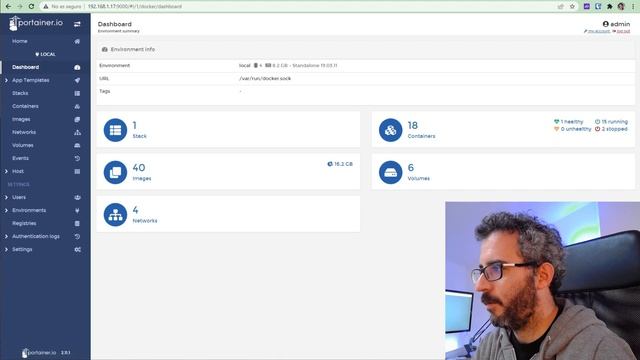Viewport: 640px width, 360px height.
Task: Click the Dashboard gauge icon in sidebar
Action: pos(77,67)
